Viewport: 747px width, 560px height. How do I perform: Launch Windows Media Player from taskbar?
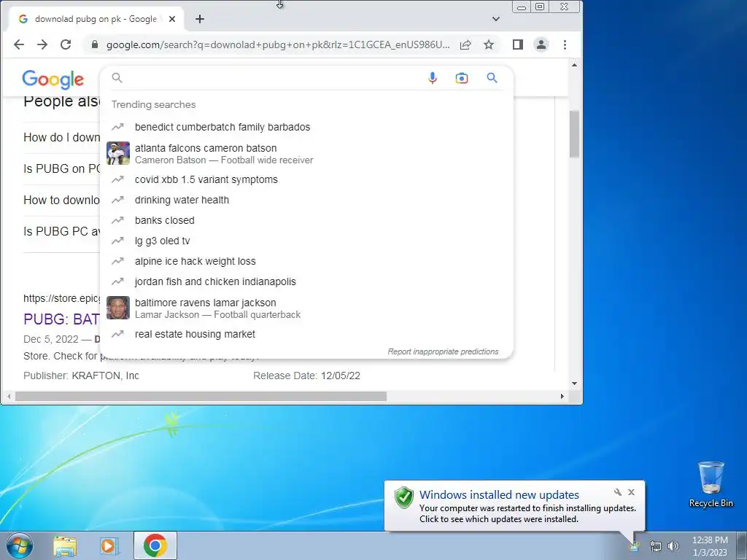click(x=109, y=546)
